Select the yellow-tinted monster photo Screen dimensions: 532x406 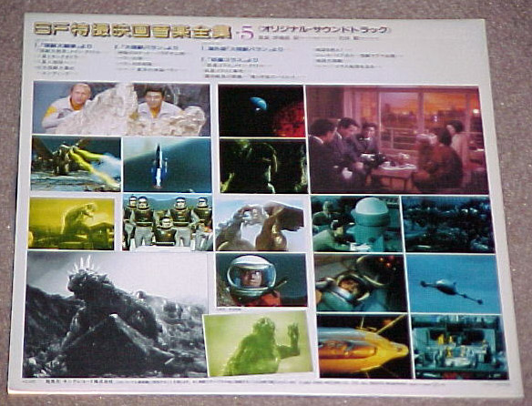tap(71, 224)
